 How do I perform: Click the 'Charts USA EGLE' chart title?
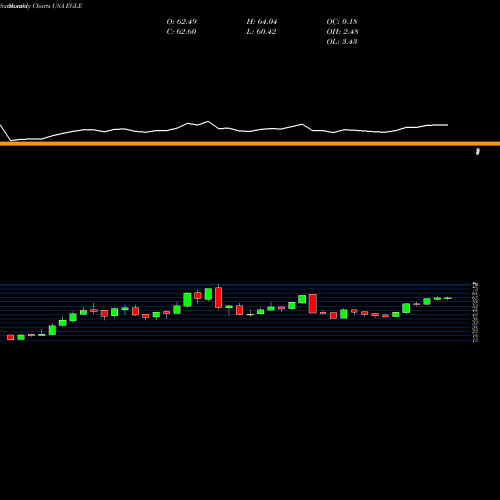pyautogui.click(x=57, y=6)
